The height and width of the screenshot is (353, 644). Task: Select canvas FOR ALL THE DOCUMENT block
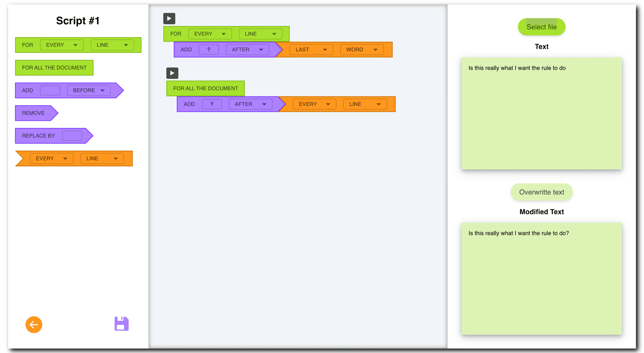[x=205, y=88]
